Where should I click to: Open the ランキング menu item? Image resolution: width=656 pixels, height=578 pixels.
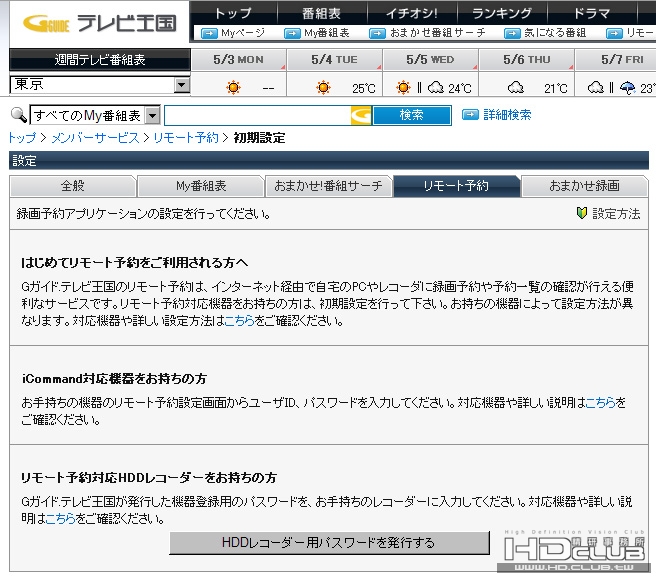click(x=502, y=13)
